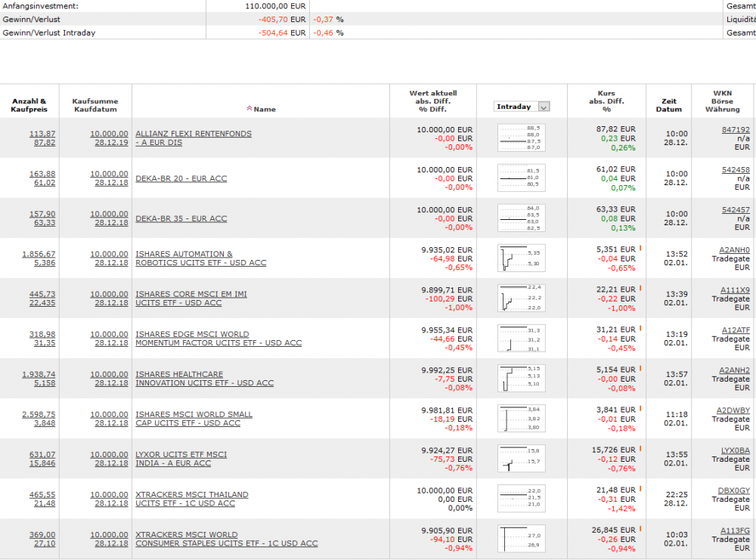Viewport: 756px width, 560px height.
Task: Open ISHARES MSCI WORLD SMALL CAP link
Action: pyautogui.click(x=194, y=419)
